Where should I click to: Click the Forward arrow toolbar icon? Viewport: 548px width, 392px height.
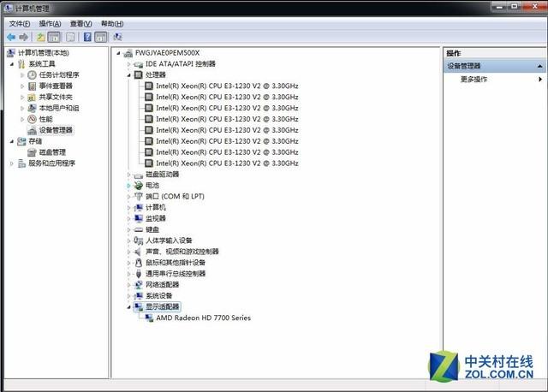tap(23, 38)
